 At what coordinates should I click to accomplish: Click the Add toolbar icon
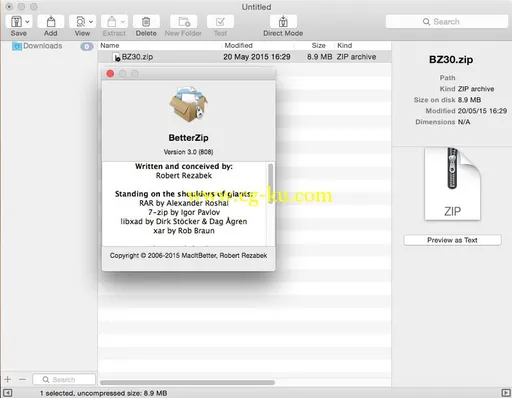pyautogui.click(x=51, y=22)
